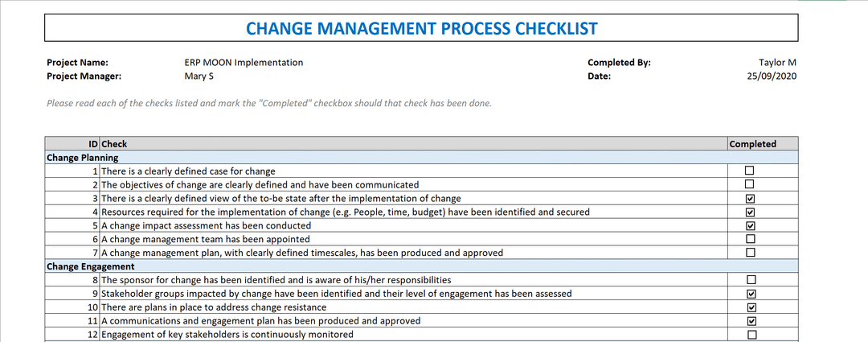Click the 'Completed' column header
The width and height of the screenshot is (868, 342).
[x=752, y=144]
